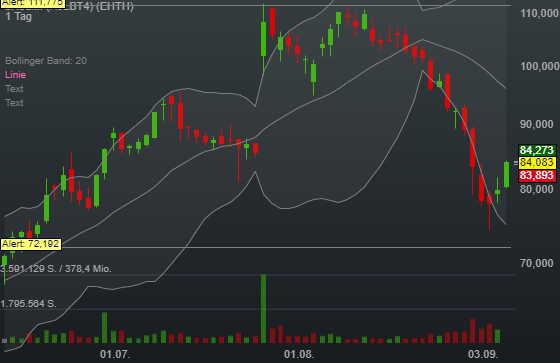
Task: Click the green 84,273 price tag
Action: tap(537, 150)
